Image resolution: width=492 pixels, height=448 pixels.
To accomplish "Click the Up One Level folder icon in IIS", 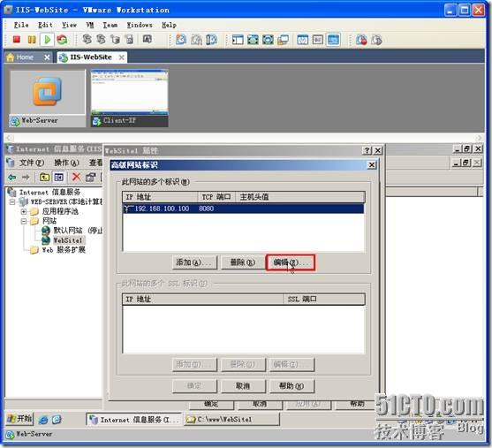I will [x=44, y=177].
